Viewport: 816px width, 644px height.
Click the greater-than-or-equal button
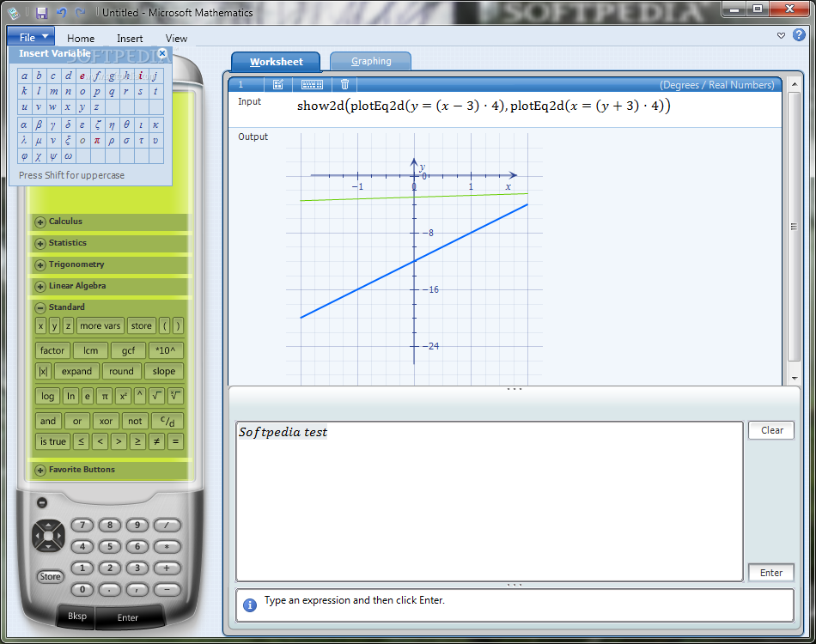137,441
